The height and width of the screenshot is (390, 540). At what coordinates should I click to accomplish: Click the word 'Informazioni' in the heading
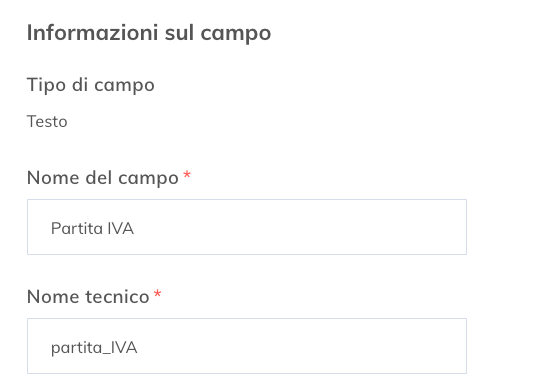pyautogui.click(x=93, y=32)
